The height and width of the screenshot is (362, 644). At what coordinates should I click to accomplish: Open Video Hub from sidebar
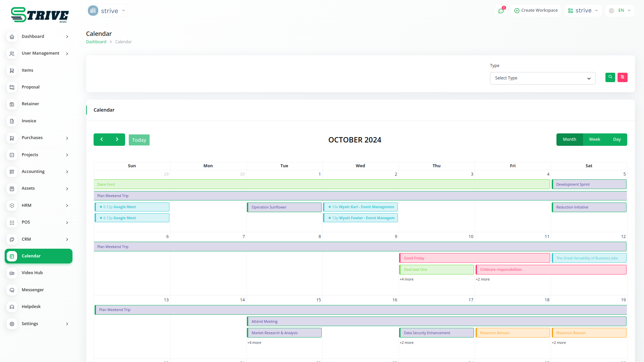[32, 273]
